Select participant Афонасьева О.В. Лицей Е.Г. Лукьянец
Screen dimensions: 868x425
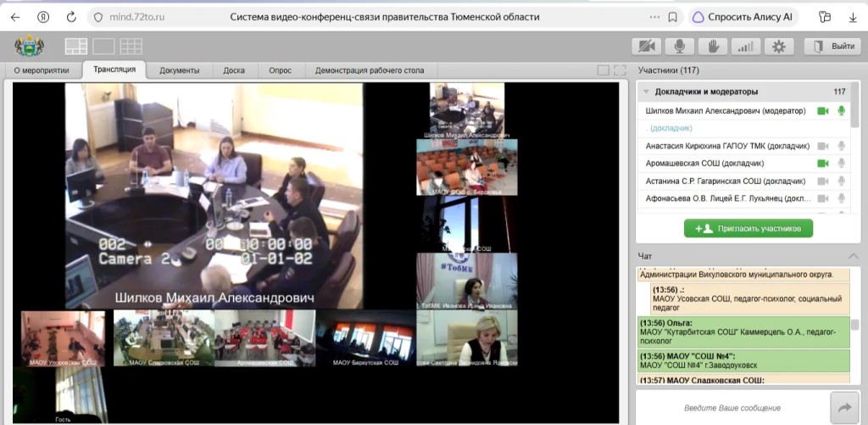tap(744, 199)
